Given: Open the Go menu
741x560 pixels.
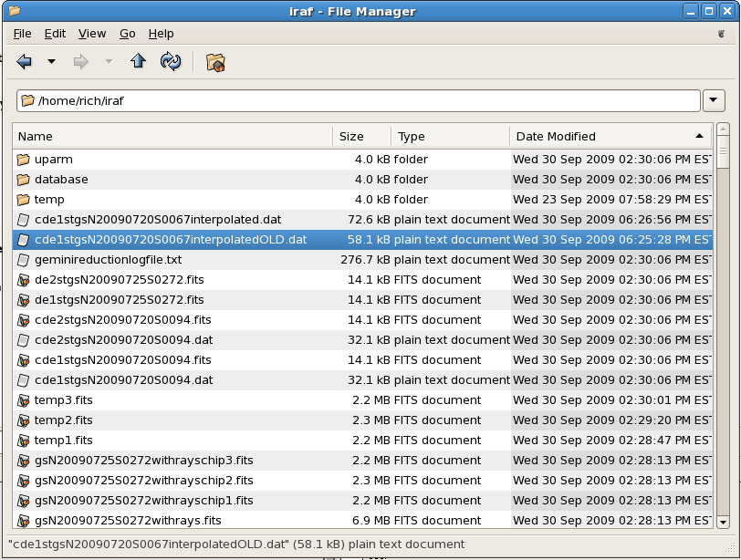Looking at the screenshot, I should pyautogui.click(x=128, y=34).
